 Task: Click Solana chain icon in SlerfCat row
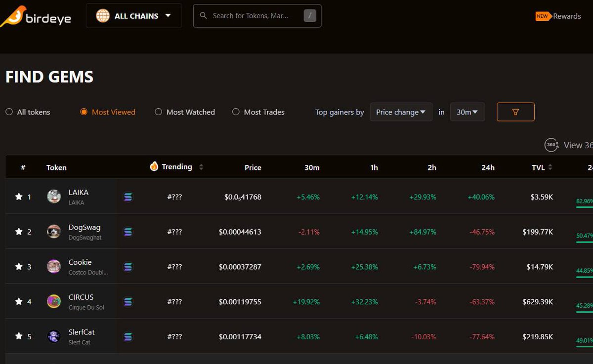point(128,337)
